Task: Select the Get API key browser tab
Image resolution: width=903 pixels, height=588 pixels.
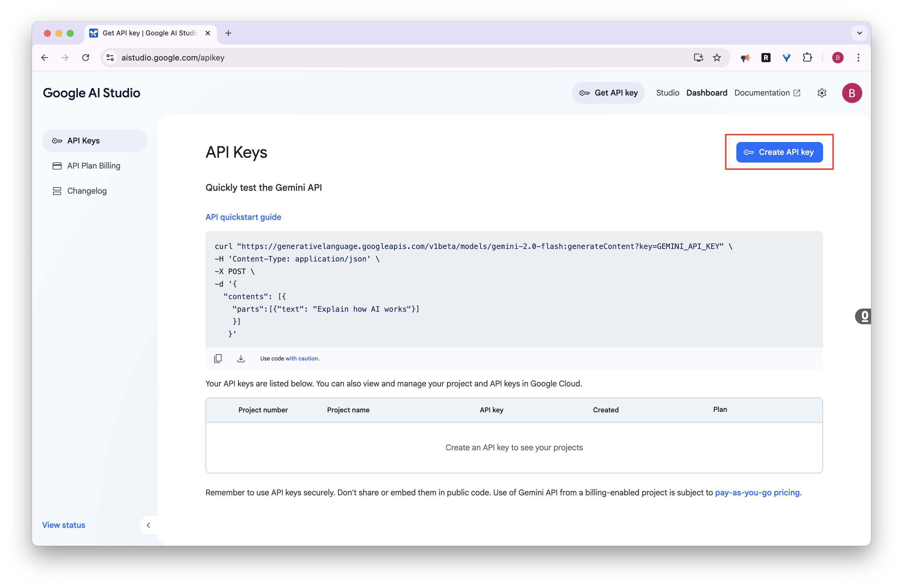Action: tap(151, 33)
